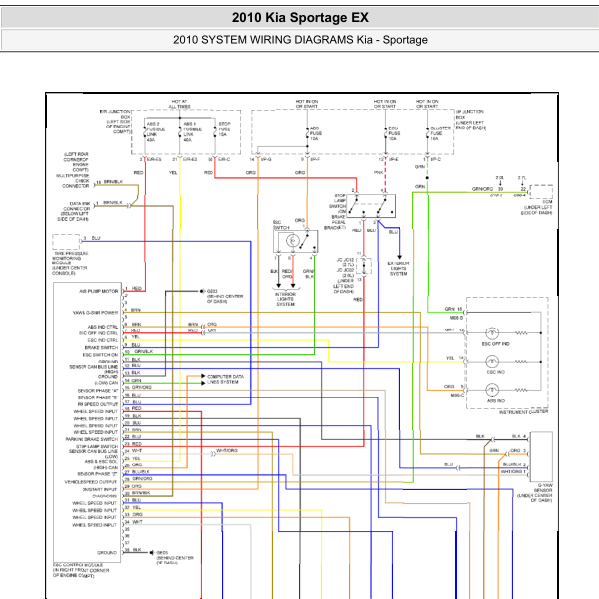Click the 'ESC OFF IND CTRL' pin label
This screenshot has width=599, height=599.
pyautogui.click(x=99, y=333)
